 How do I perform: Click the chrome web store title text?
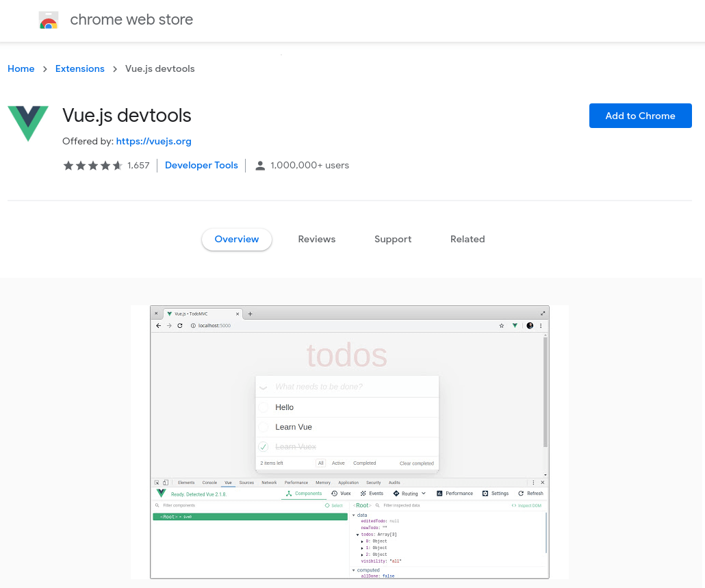coord(131,20)
